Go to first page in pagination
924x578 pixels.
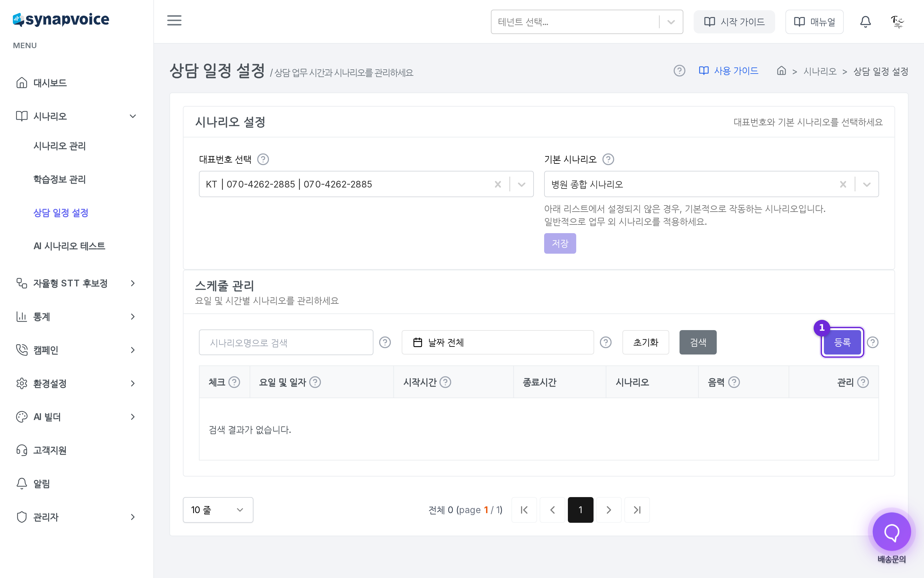tap(524, 510)
